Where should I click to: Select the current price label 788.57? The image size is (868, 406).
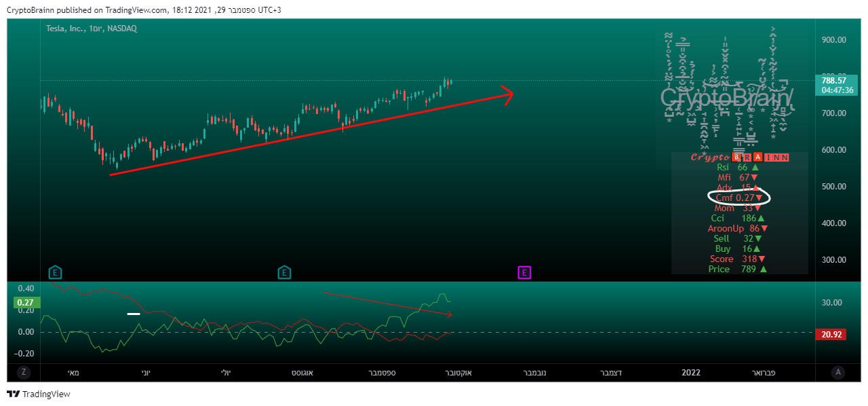833,80
